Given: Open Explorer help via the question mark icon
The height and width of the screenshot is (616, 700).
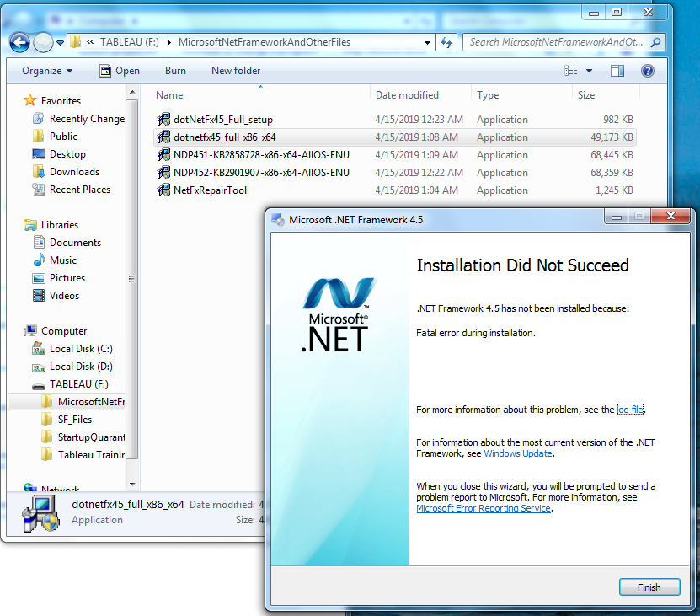Looking at the screenshot, I should 647,71.
